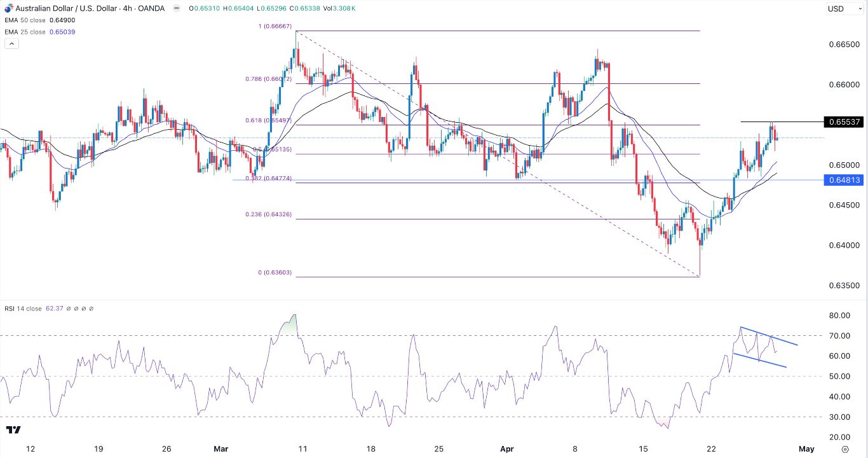Click the last circle icon in RSI row

point(92,309)
